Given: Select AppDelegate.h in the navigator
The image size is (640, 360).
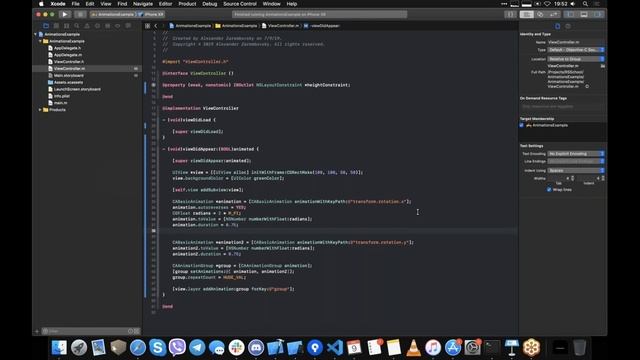Looking at the screenshot, I should click(67, 48).
